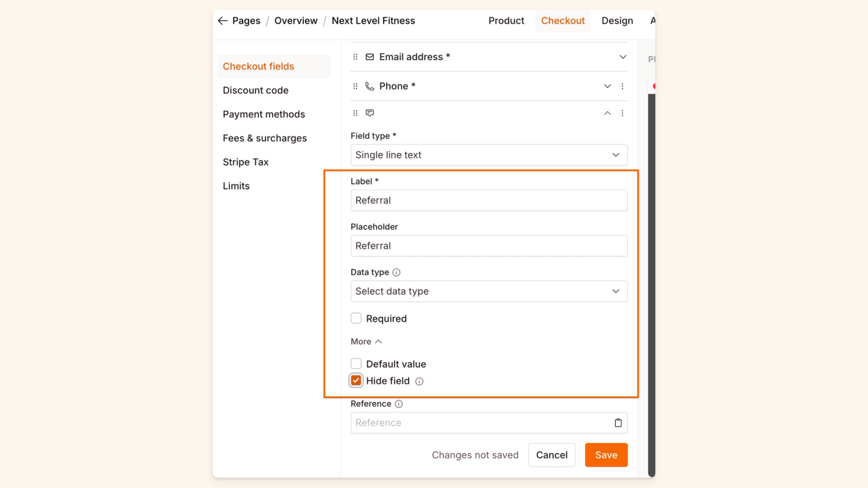This screenshot has height=488, width=868.
Task: Switch to the Product tab
Action: click(506, 20)
